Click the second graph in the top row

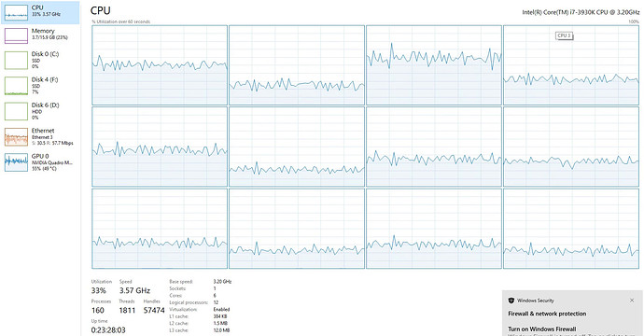[x=297, y=65]
